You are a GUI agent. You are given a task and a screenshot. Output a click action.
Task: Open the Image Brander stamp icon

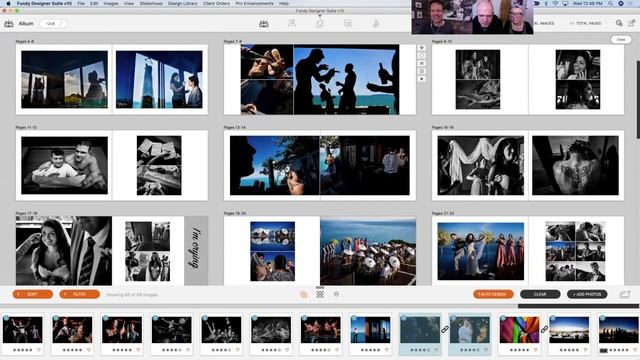376,23
